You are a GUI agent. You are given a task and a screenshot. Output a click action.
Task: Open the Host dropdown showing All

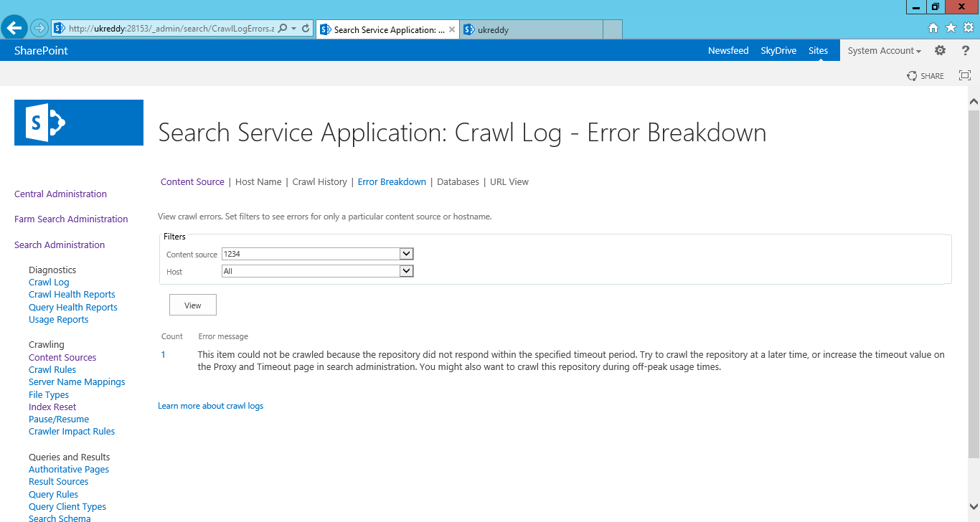point(318,271)
